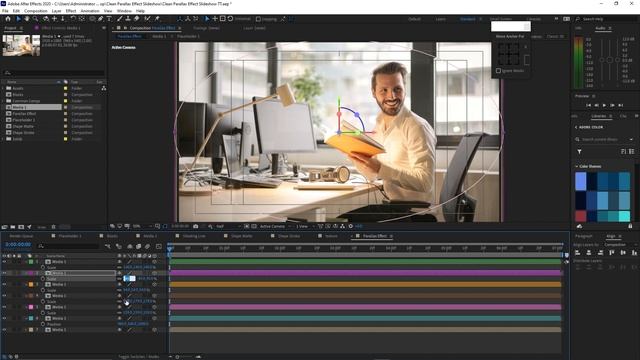Hide layer 4 brown Media 1 eye icon
The height and width of the screenshot is (360, 640).
point(4,296)
